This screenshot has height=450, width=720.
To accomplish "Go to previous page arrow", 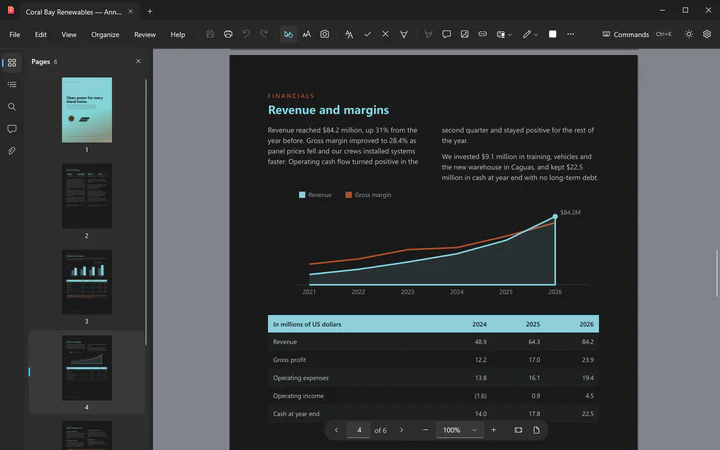I will tap(337, 430).
